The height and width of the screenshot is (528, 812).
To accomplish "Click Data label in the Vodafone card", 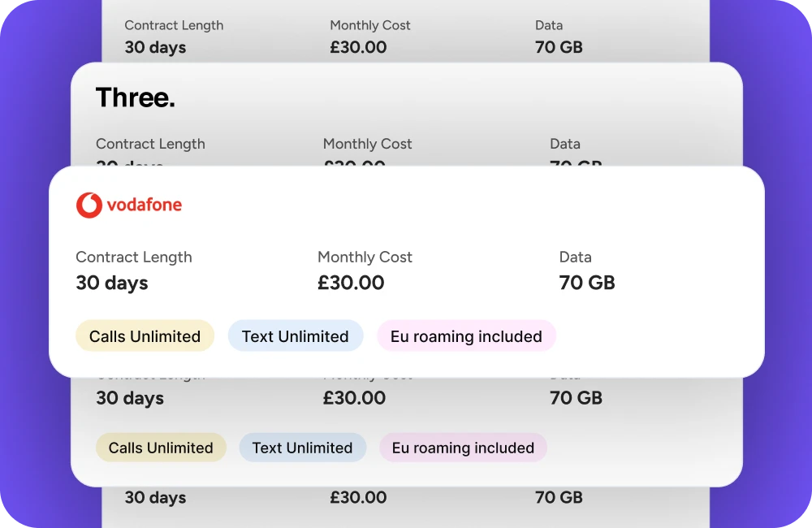I will click(575, 258).
